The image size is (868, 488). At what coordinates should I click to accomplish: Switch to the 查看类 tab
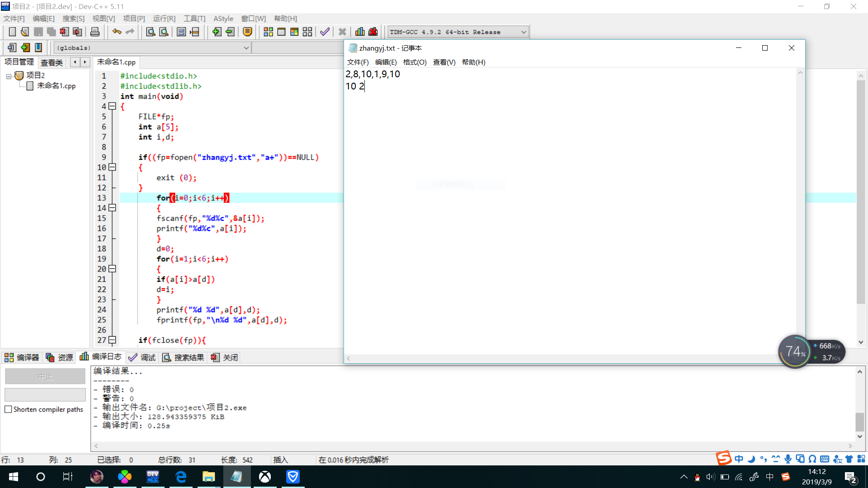52,63
